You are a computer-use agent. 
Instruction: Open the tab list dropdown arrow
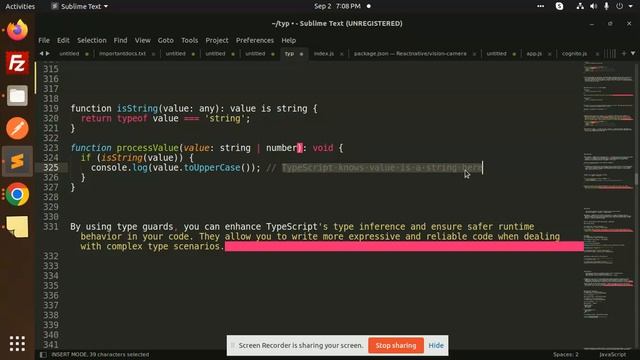pyautogui.click(x=633, y=53)
